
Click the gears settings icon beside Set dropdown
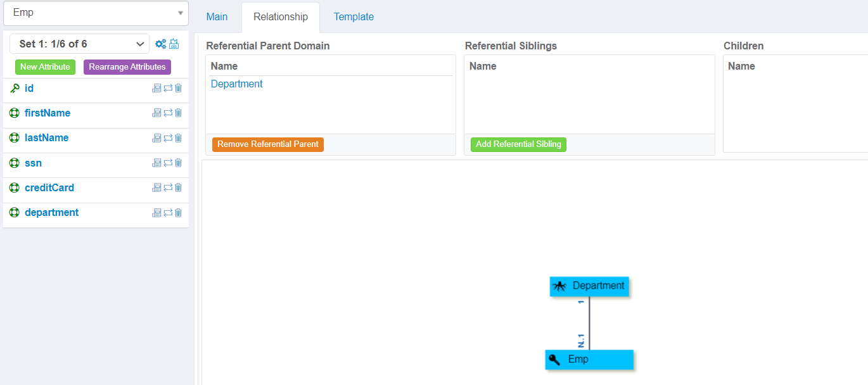tap(160, 44)
